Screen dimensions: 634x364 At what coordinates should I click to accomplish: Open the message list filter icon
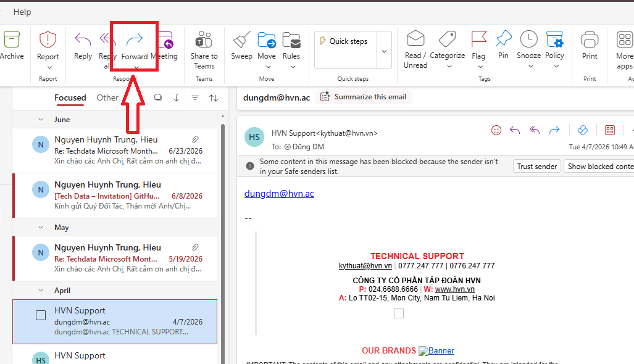[x=195, y=97]
